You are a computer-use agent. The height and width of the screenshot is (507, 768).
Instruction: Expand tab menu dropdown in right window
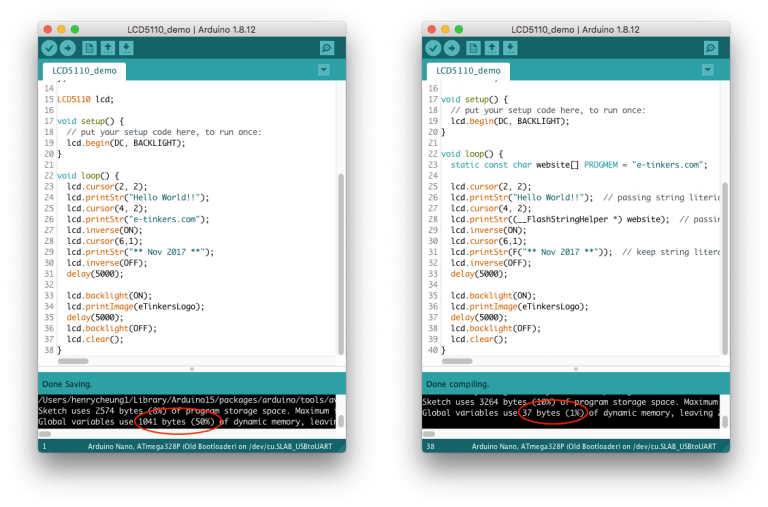point(708,70)
